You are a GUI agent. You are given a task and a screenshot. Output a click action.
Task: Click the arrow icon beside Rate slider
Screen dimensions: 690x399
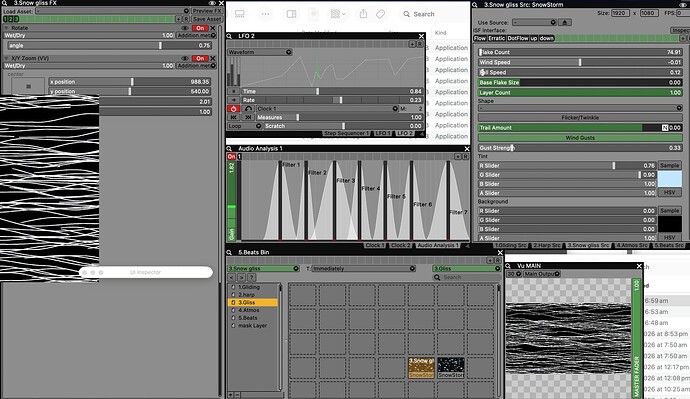[234, 100]
